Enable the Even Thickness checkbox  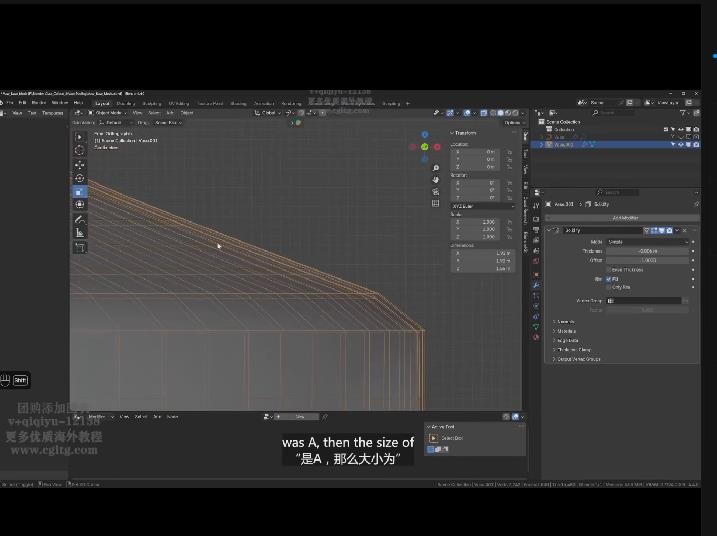tap(609, 269)
